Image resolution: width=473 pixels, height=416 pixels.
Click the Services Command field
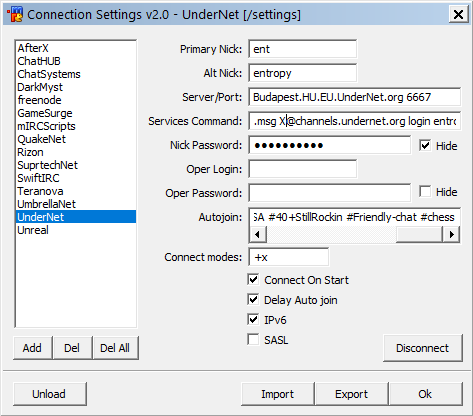pyautogui.click(x=354, y=121)
